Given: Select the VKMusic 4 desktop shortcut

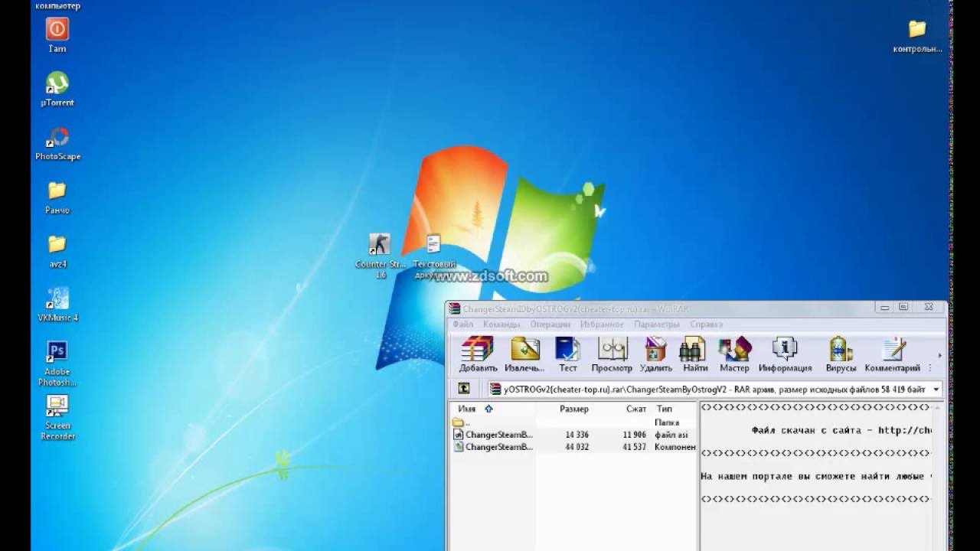Looking at the screenshot, I should (x=57, y=305).
